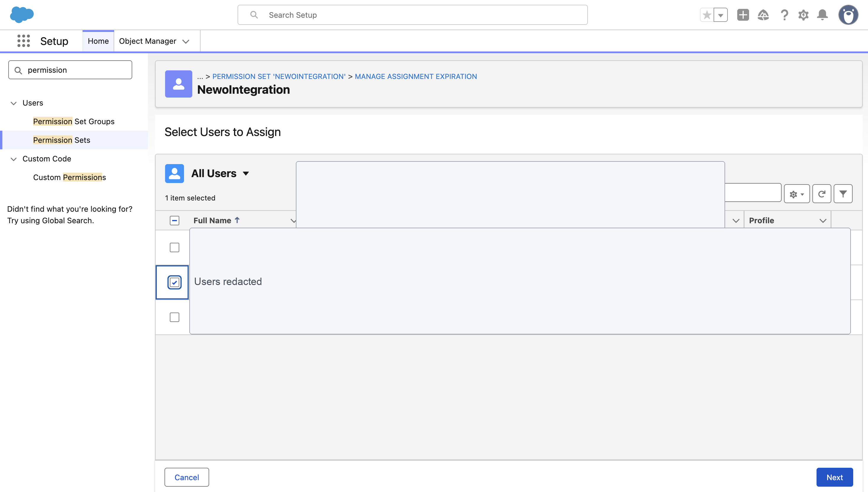
Task: Click the Cancel button
Action: 187,477
